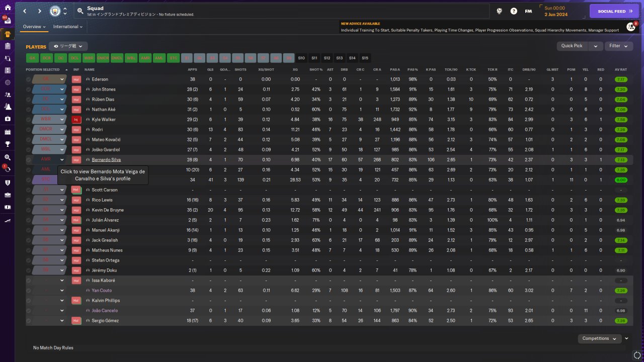Open Kevin De Bruyne's profile link
Image resolution: width=644 pixels, height=362 pixels.
(x=108, y=210)
